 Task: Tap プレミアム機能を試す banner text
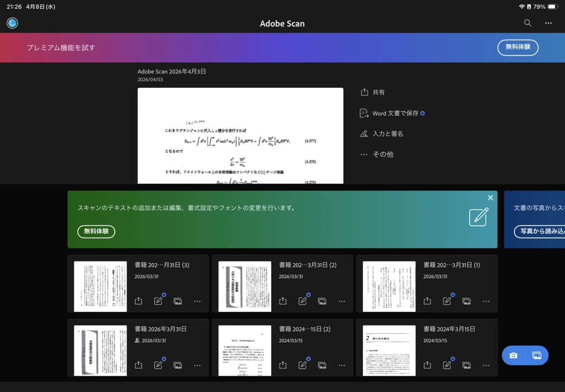(61, 48)
